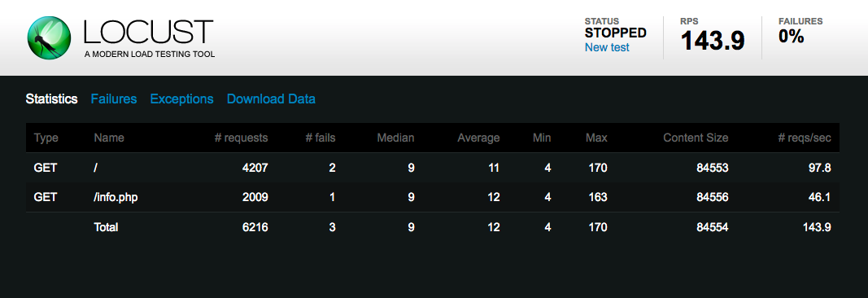Sort by the Name column header

[x=109, y=138]
